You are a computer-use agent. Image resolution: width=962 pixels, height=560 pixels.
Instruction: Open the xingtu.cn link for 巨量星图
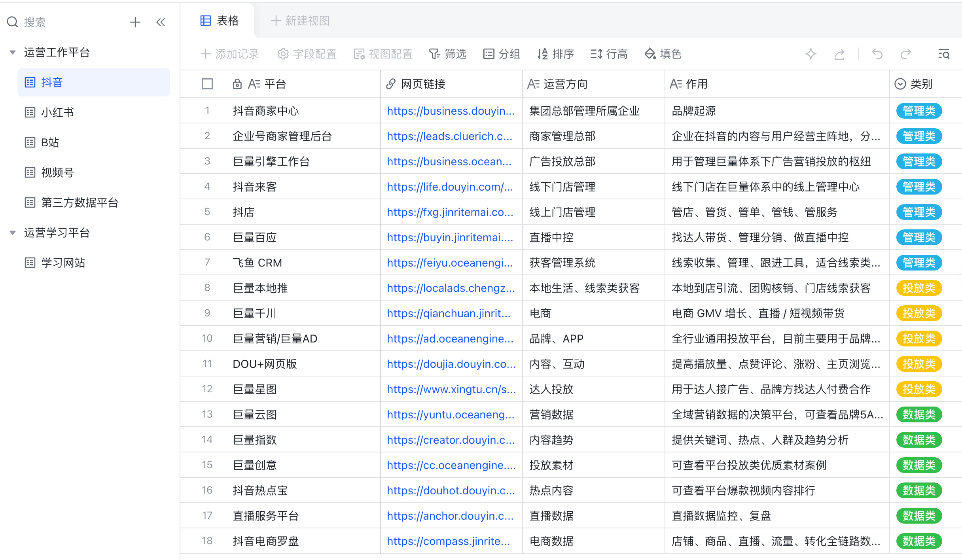click(x=451, y=389)
